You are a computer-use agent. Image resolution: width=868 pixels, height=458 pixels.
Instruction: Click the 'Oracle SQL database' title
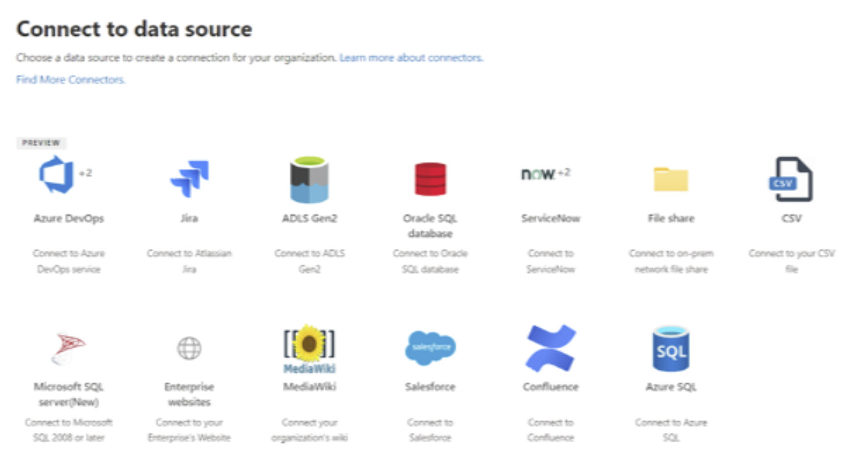point(430,226)
